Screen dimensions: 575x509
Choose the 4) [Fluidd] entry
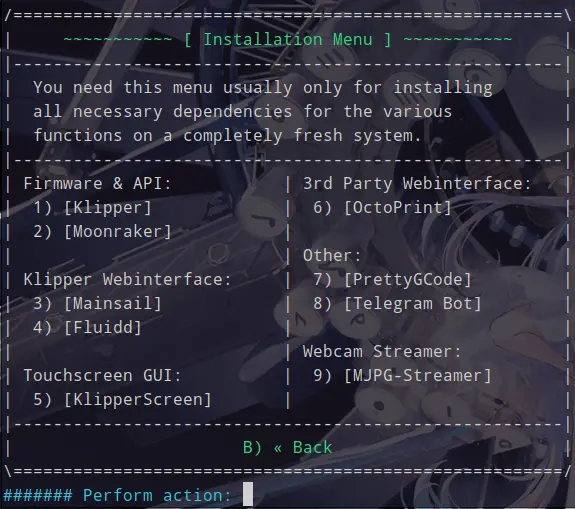pyautogui.click(x=87, y=327)
